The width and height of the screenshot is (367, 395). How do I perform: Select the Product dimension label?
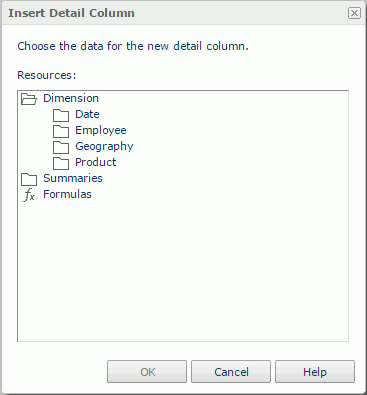coord(96,162)
